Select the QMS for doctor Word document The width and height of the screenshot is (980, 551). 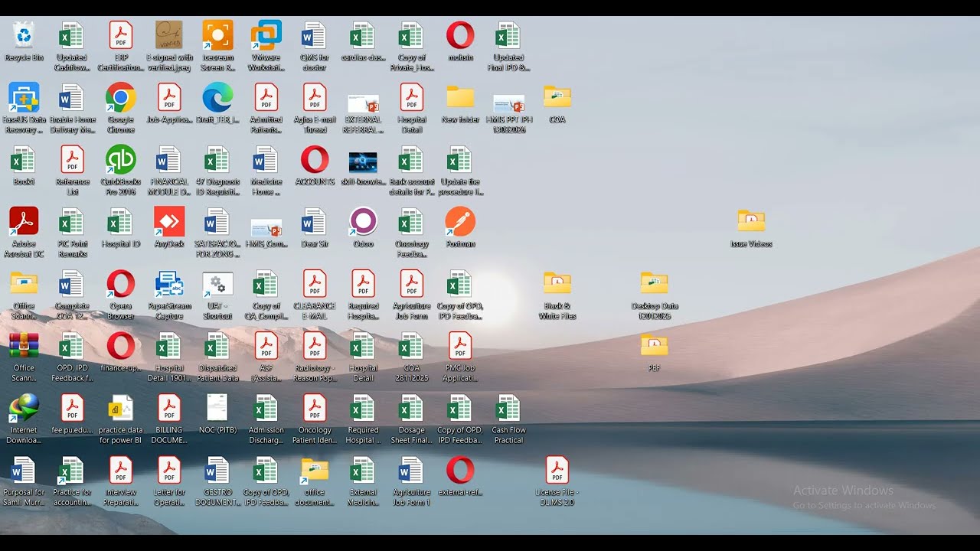315,35
